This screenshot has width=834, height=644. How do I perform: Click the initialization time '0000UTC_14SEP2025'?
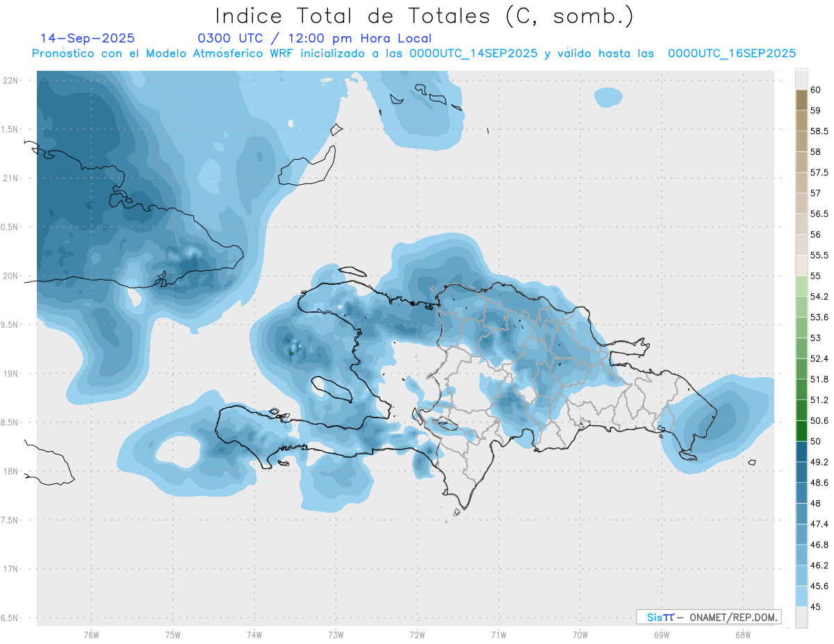pyautogui.click(x=473, y=53)
